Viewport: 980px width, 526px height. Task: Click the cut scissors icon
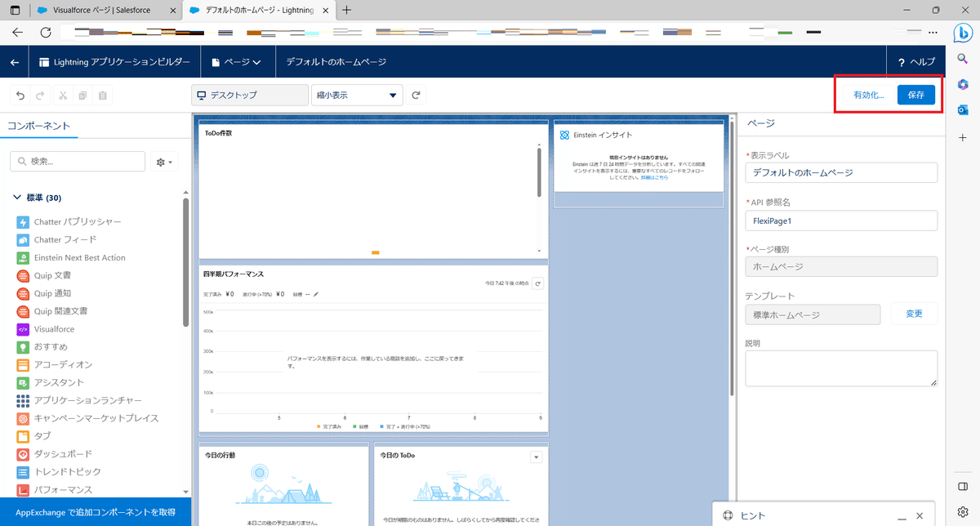(x=63, y=96)
